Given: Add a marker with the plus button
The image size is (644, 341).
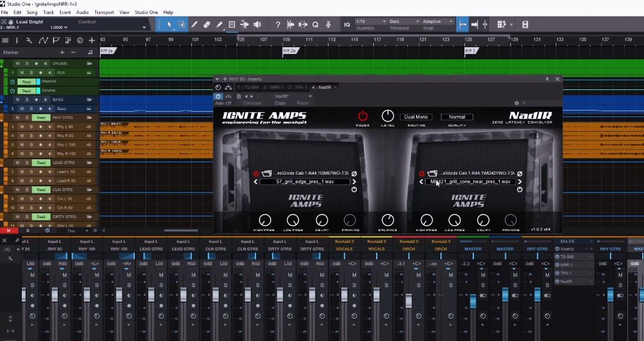Looking at the screenshot, I should coord(62,52).
